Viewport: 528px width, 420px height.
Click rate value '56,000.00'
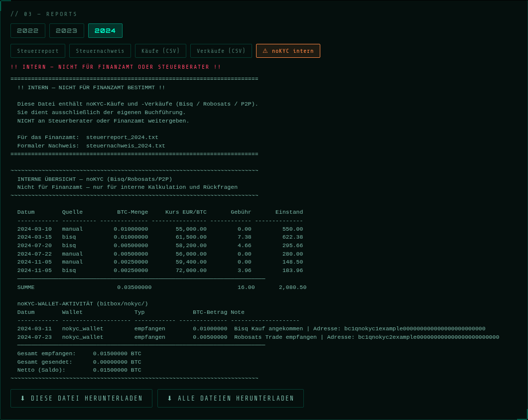pyautogui.click(x=191, y=254)
